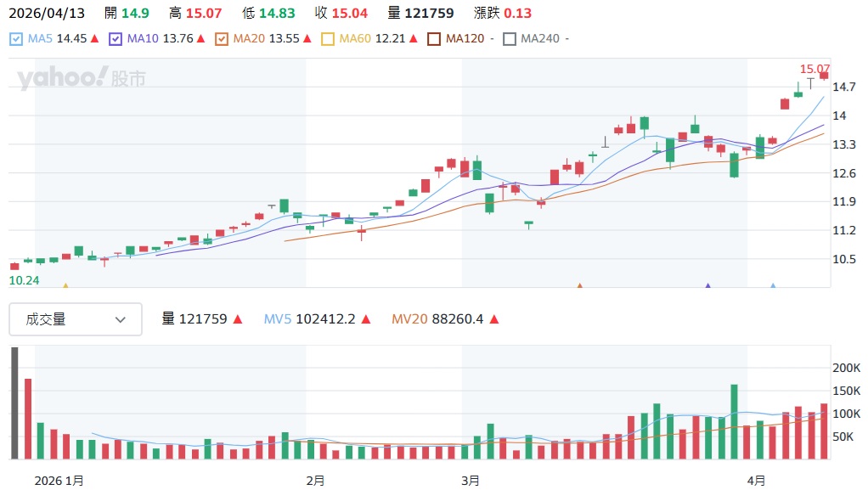Screen dimensions: 868x490
Task: Click the tall dark gray volume bar
Action: [14, 403]
